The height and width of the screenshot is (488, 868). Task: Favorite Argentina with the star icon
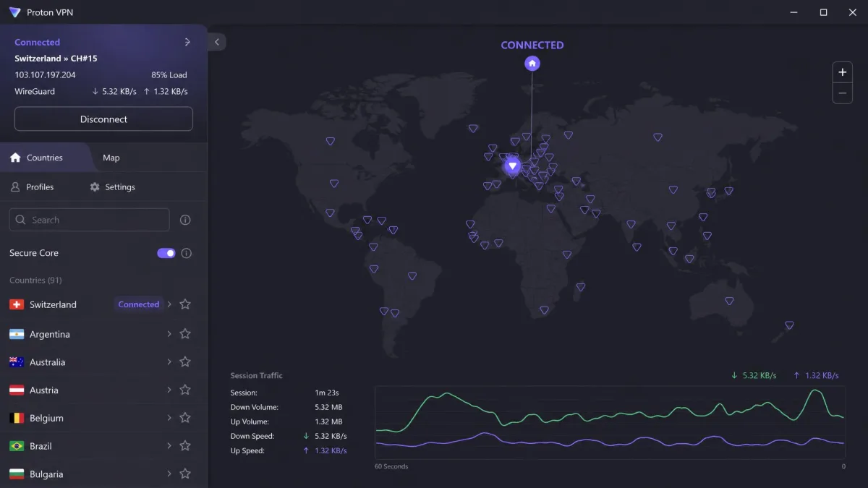(x=185, y=334)
